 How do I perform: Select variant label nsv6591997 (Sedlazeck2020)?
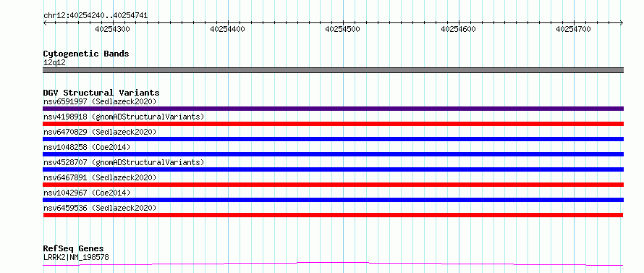tap(100, 101)
